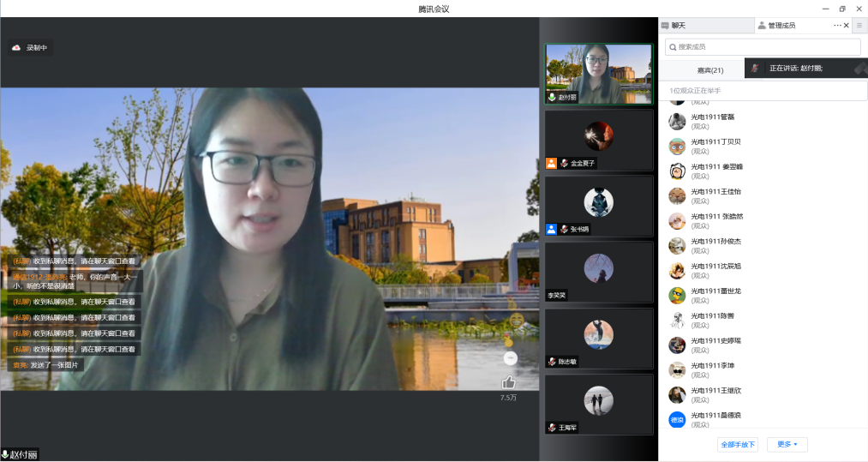Select the 嘉宾(21) members tab
The image size is (868, 462).
(x=709, y=70)
